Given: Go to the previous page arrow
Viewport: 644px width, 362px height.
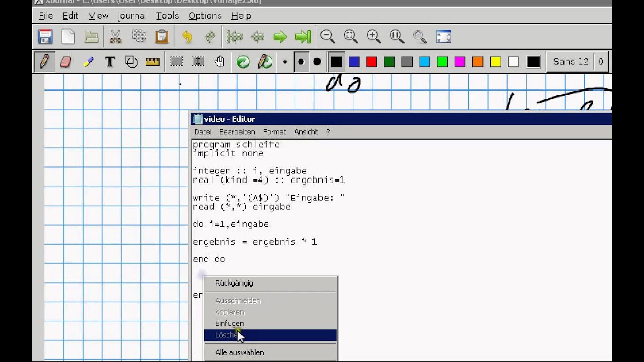Looking at the screenshot, I should click(x=257, y=37).
